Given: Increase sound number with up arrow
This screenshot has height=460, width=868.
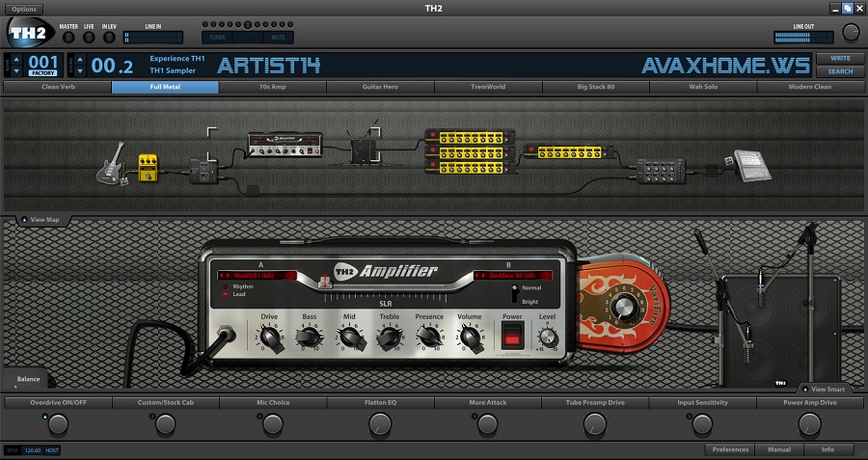Looking at the screenshot, I should tap(80, 59).
